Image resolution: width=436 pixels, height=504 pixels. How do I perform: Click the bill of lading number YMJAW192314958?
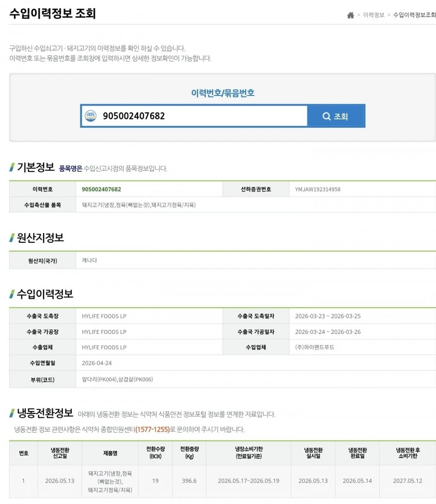[x=317, y=189]
